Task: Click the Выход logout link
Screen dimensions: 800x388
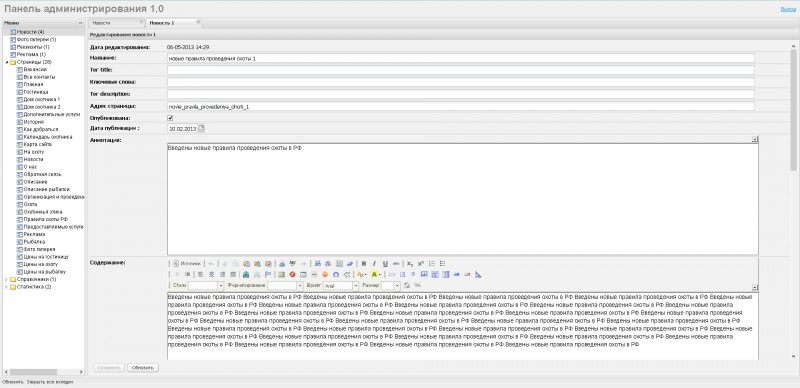Action: pyautogui.click(x=787, y=9)
